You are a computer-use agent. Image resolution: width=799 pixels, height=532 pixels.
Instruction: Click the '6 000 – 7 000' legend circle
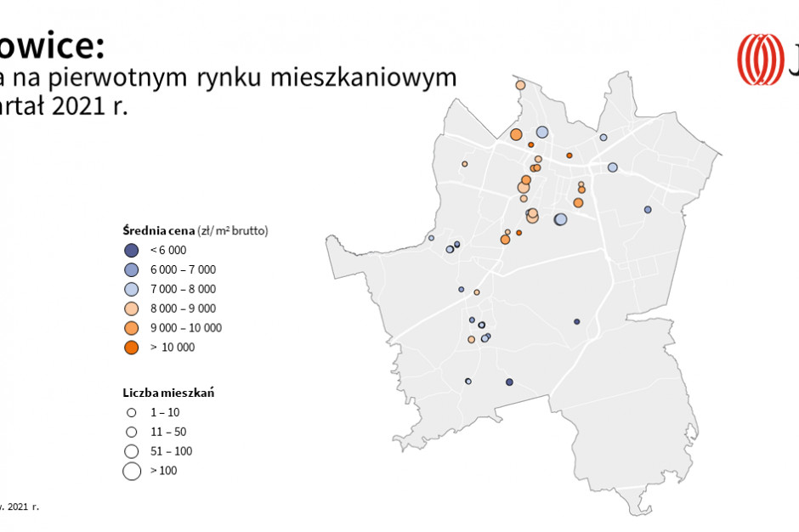pos(132,269)
